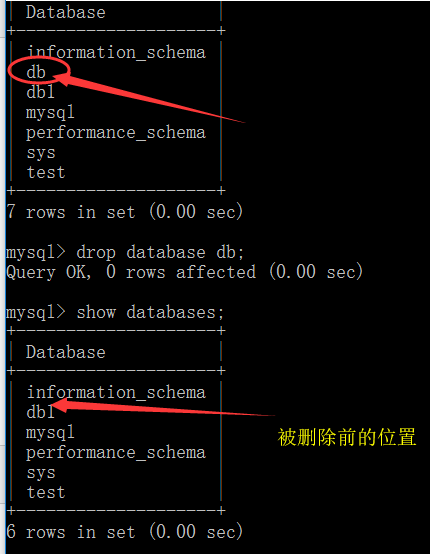430x554 pixels.
Task: Click 'test' in the second database list
Action: coord(46,493)
